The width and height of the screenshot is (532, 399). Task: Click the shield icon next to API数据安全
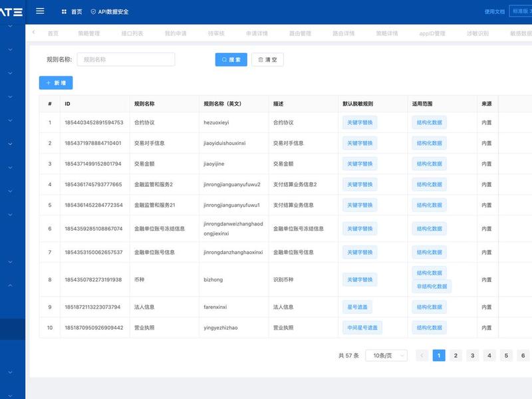tap(93, 12)
